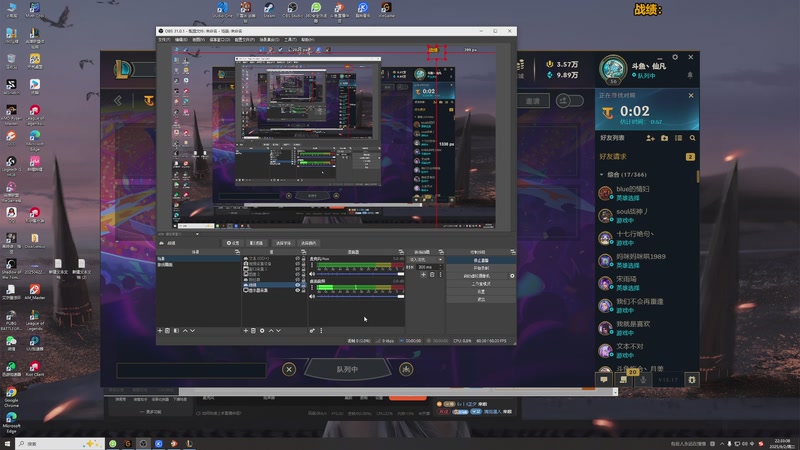Viewport: 800px width, 450px height.
Task: Click the League chat input field at bottom
Action: [191, 370]
